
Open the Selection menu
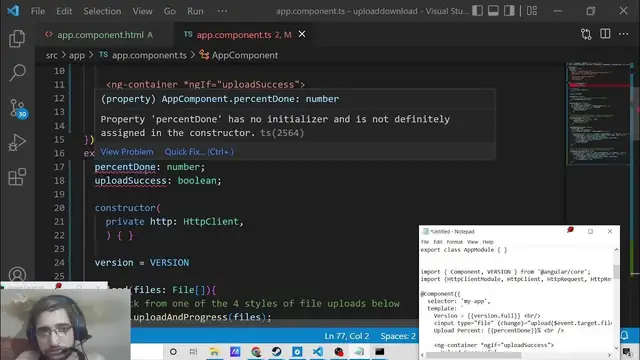102,11
